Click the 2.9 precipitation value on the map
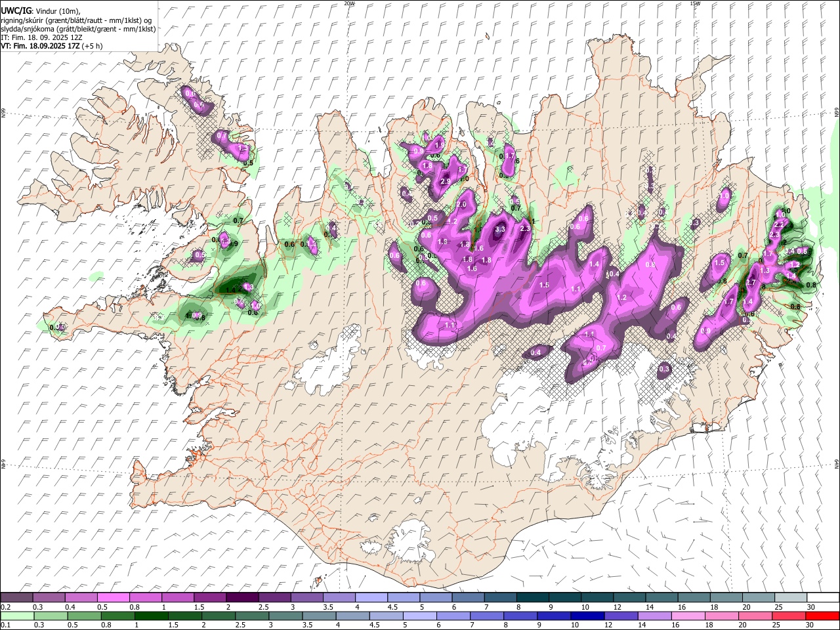840x630 pixels. (x=445, y=181)
